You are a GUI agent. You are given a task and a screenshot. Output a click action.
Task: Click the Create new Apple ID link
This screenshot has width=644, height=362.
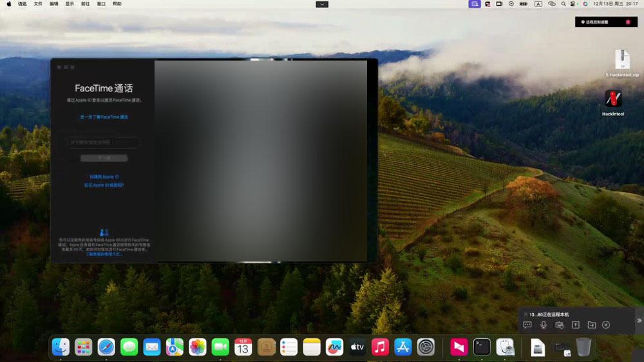coord(104,176)
